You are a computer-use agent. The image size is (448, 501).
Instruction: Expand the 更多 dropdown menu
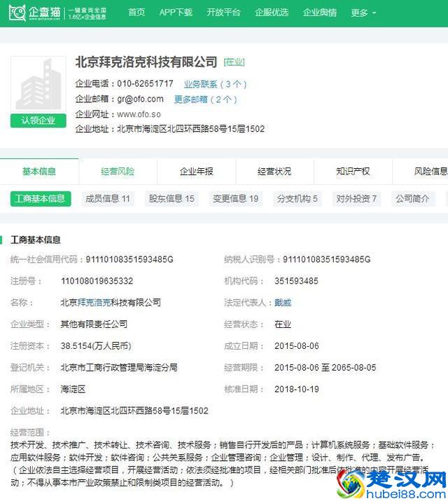(x=363, y=13)
